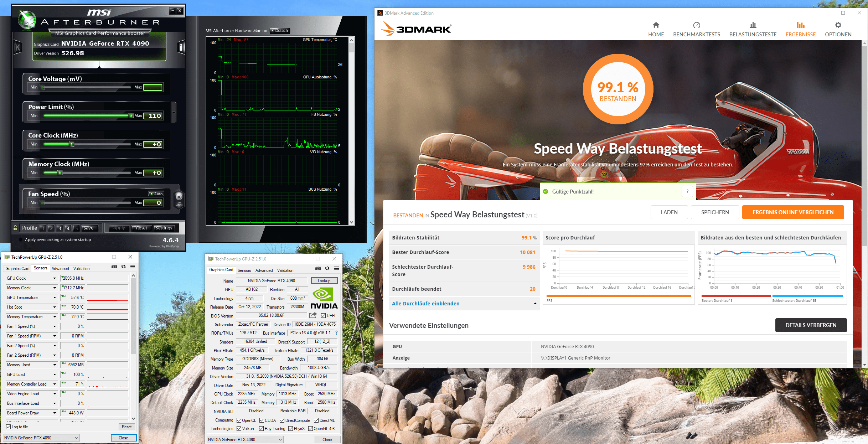
Task: Toggle CUDA checkbox in GPU-Z
Action: click(262, 420)
